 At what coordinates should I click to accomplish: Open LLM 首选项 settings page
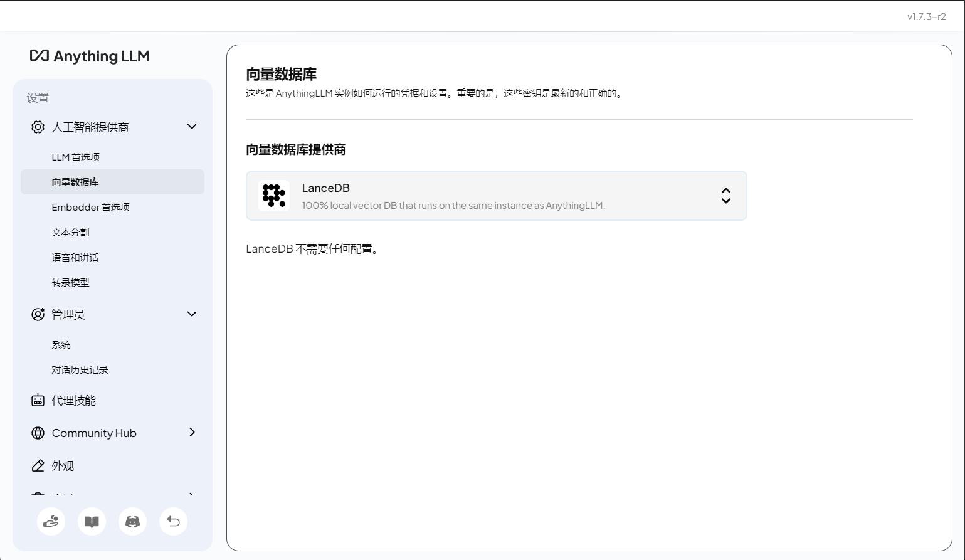76,157
